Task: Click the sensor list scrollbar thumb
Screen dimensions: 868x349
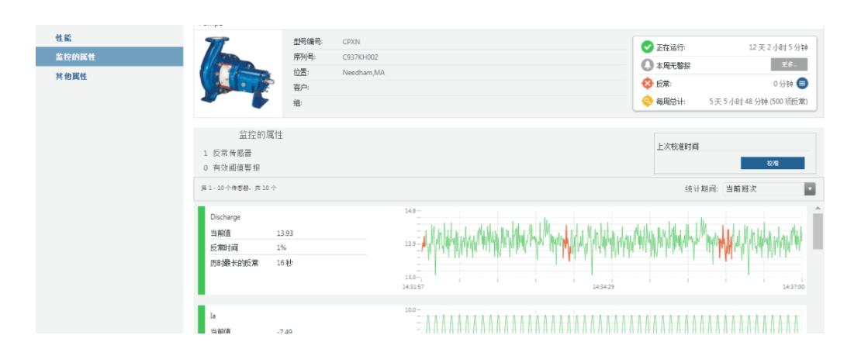Action: pos(818,231)
